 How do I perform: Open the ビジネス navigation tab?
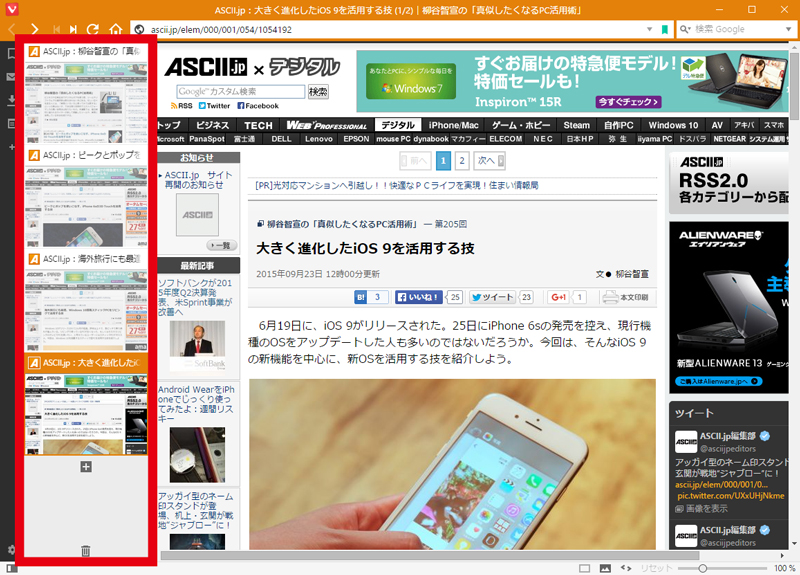pyautogui.click(x=212, y=125)
